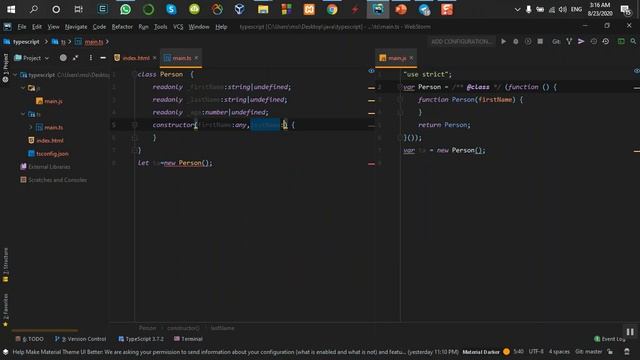The image size is (640, 360).
Task: Click the Git push arrow icon
Action: [581, 41]
